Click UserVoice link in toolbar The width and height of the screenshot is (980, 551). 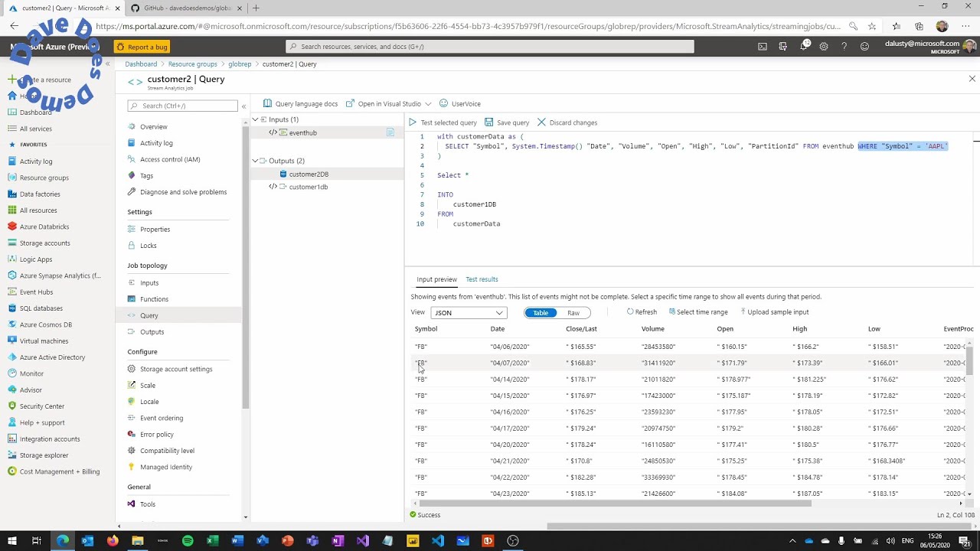tap(459, 103)
